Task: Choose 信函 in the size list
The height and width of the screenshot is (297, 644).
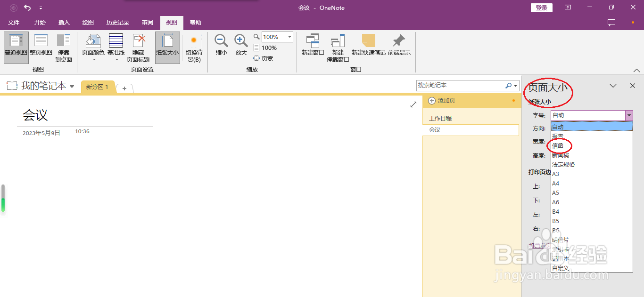Action: pos(592,145)
